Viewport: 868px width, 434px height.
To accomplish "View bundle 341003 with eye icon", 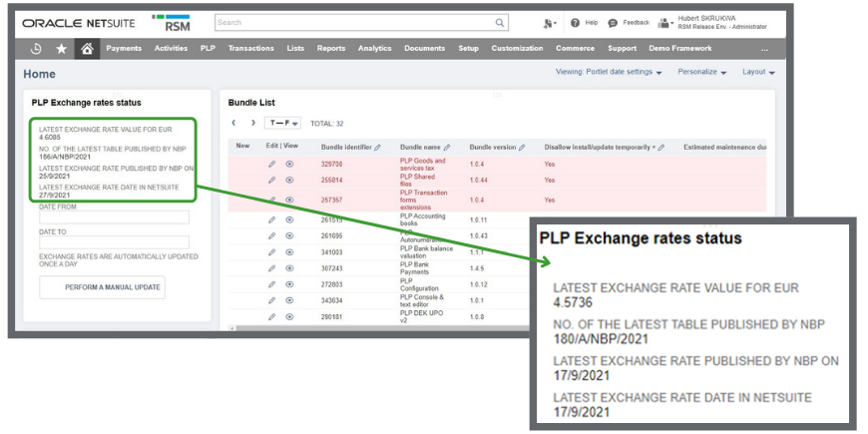I will coord(289,251).
